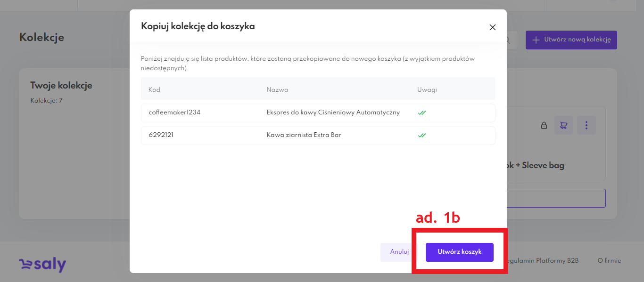Click the Utwórz nową kolekcję button label
This screenshot has width=644, height=282.
tap(577, 40)
